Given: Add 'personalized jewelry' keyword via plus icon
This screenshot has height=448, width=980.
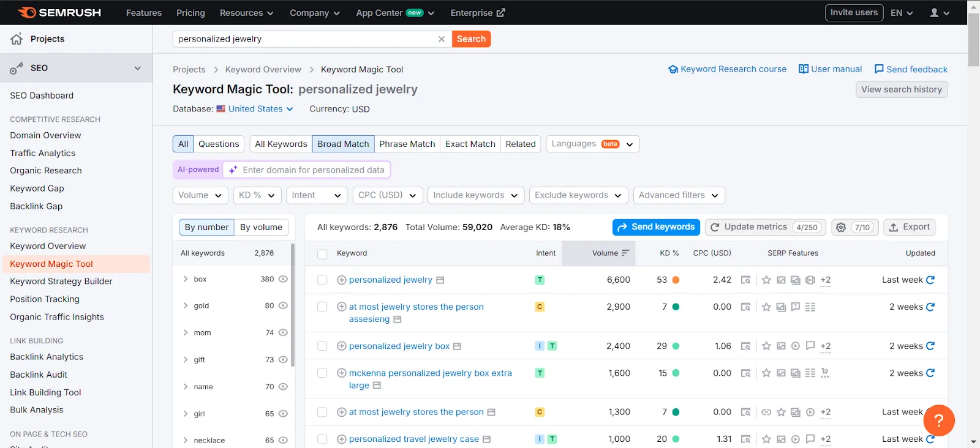Looking at the screenshot, I should tap(342, 280).
